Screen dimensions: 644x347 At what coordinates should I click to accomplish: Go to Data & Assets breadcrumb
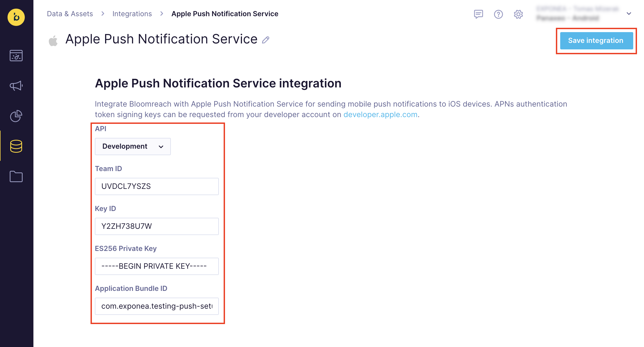[x=70, y=14]
